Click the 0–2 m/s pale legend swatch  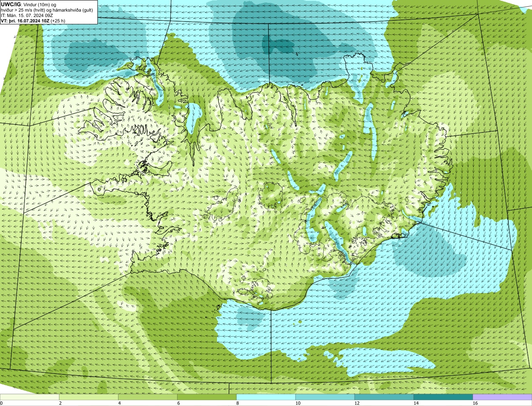(30, 397)
